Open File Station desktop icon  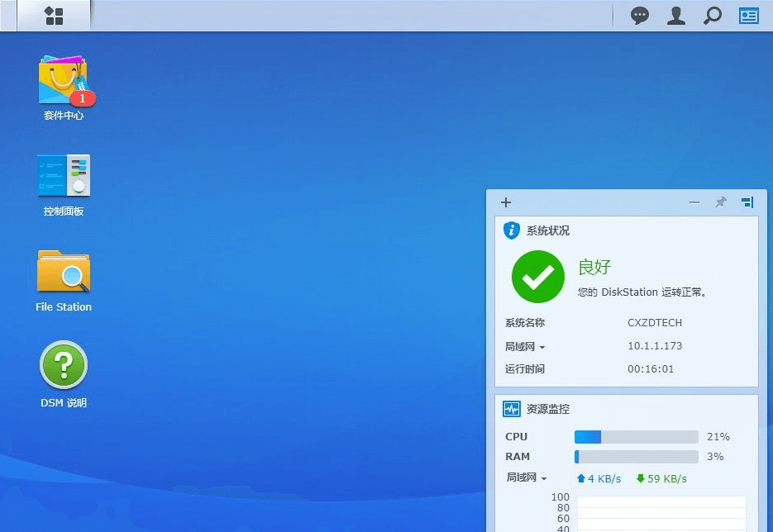pyautogui.click(x=64, y=272)
